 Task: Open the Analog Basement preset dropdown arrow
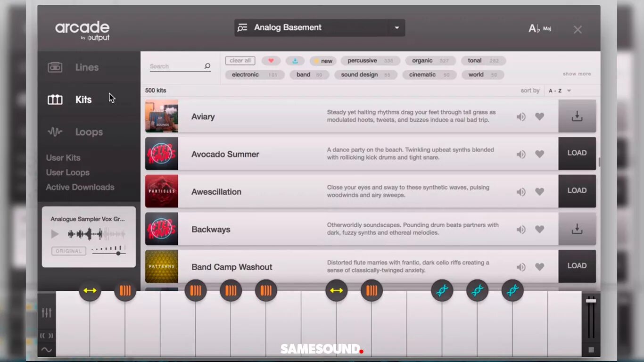pos(396,28)
